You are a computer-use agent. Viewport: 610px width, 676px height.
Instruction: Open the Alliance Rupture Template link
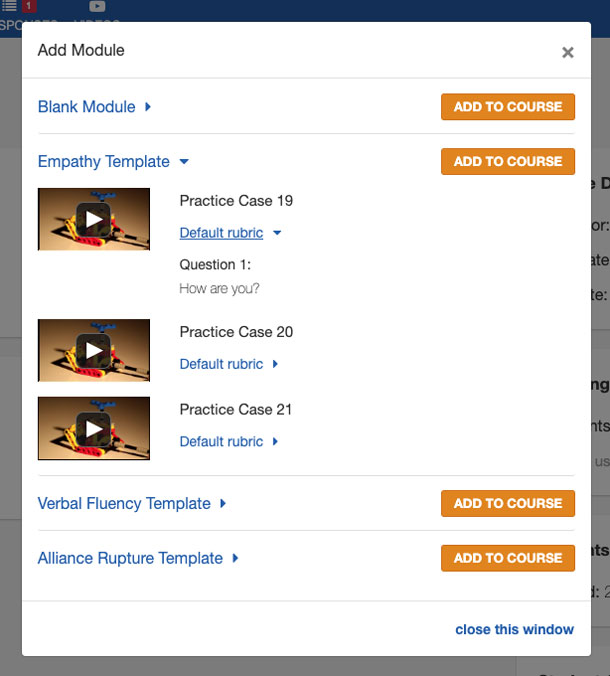click(130, 558)
